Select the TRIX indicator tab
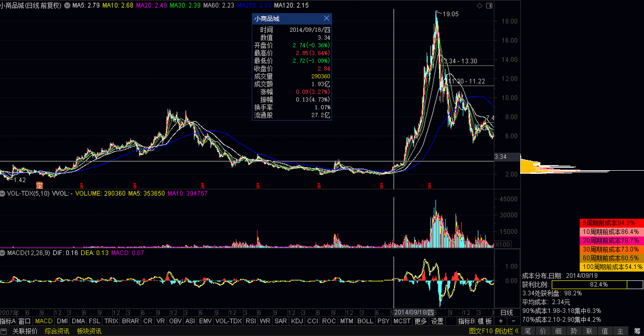 click(x=111, y=321)
